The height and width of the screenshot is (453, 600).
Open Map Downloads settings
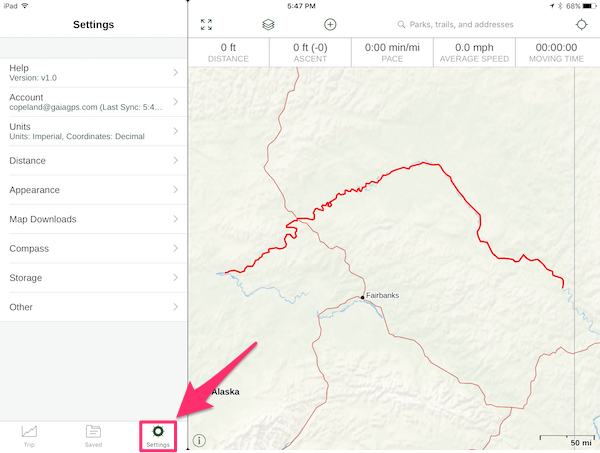point(93,219)
